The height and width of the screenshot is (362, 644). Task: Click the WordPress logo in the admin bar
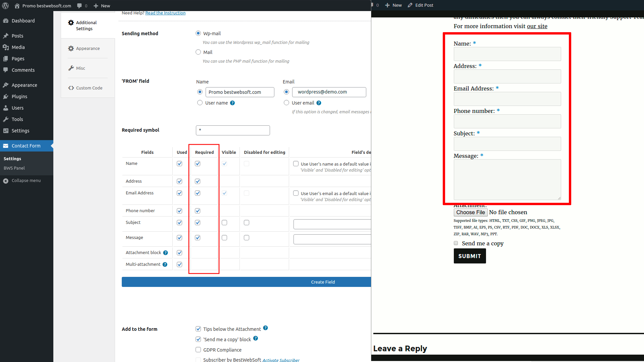pyautogui.click(x=5, y=5)
